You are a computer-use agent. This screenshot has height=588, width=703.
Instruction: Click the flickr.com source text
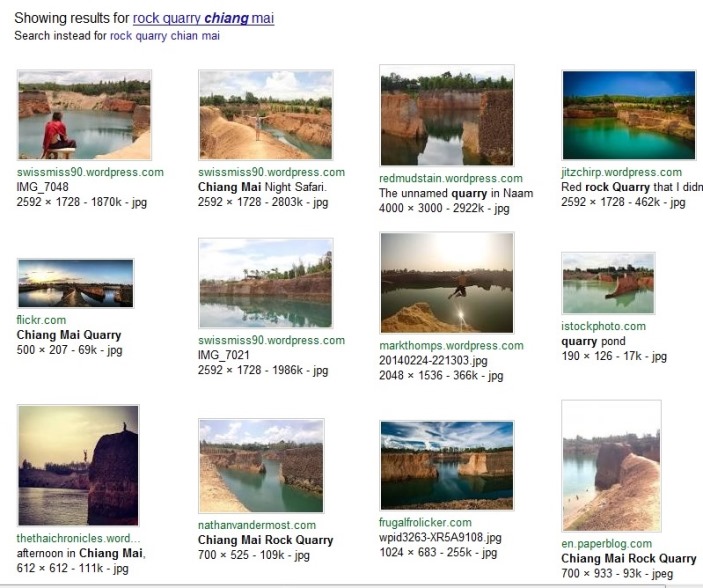(x=41, y=320)
